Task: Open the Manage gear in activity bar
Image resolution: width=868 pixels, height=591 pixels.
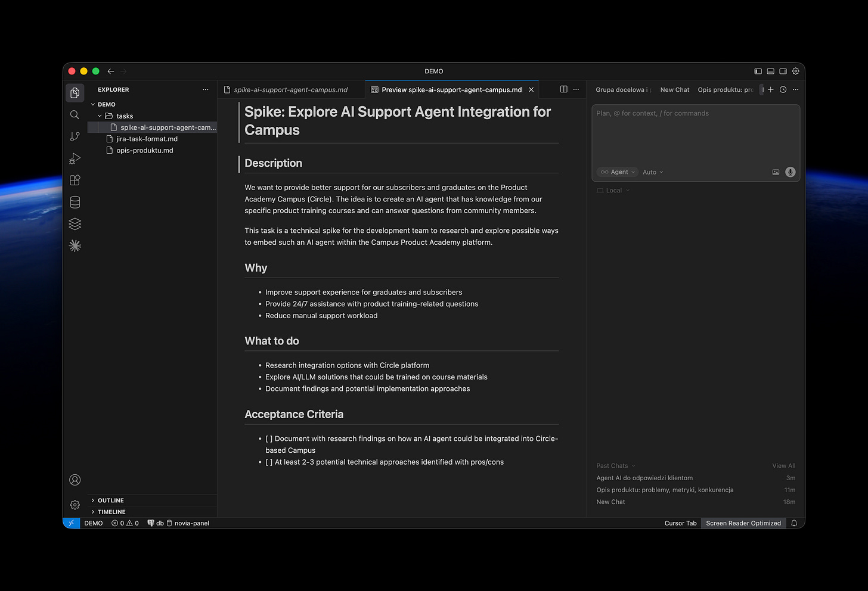Action: (x=75, y=505)
